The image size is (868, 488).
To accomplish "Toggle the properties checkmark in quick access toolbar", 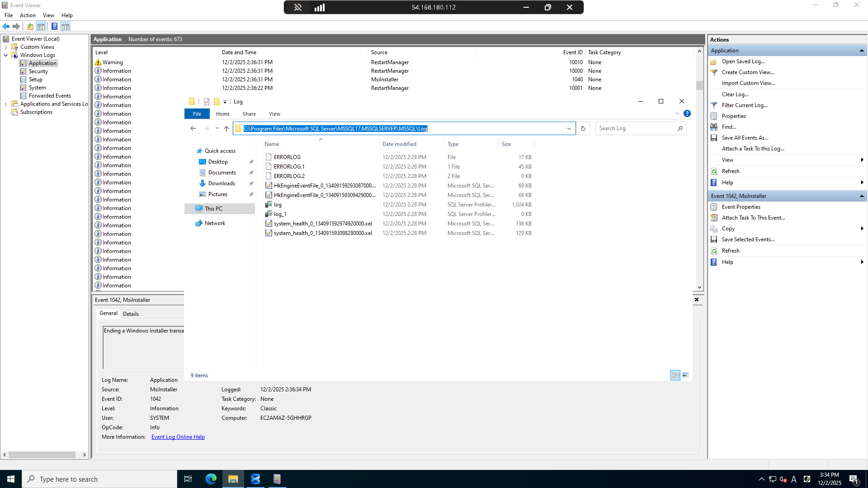I will 207,102.
